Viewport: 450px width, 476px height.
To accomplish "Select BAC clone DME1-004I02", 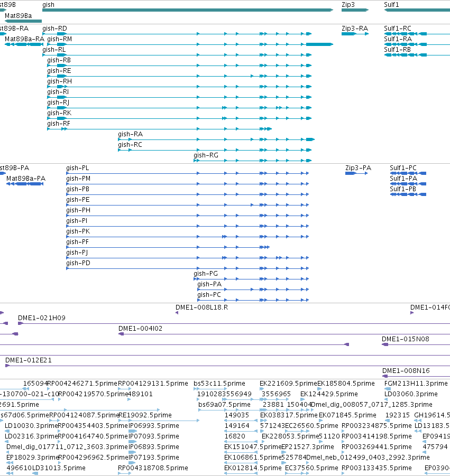I will click(x=284, y=334).
